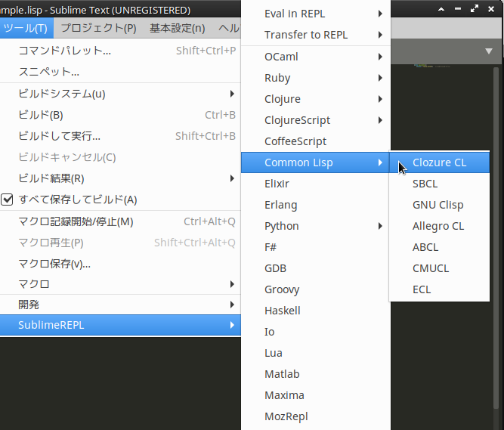Expand the Python submenu

316,226
